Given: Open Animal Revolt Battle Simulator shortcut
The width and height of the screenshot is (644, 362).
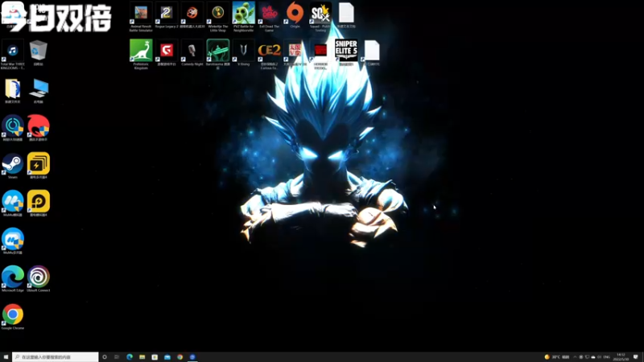Looking at the screenshot, I should [141, 16].
